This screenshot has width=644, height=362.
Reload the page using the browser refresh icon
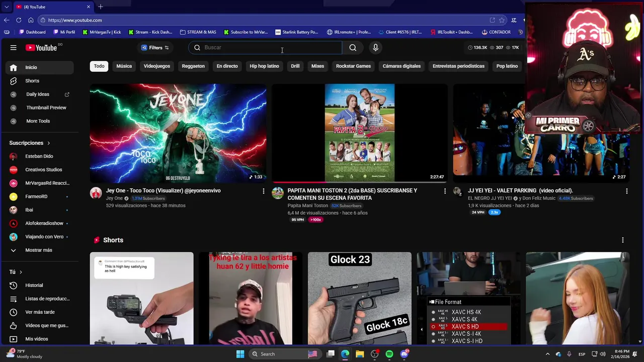tap(19, 20)
